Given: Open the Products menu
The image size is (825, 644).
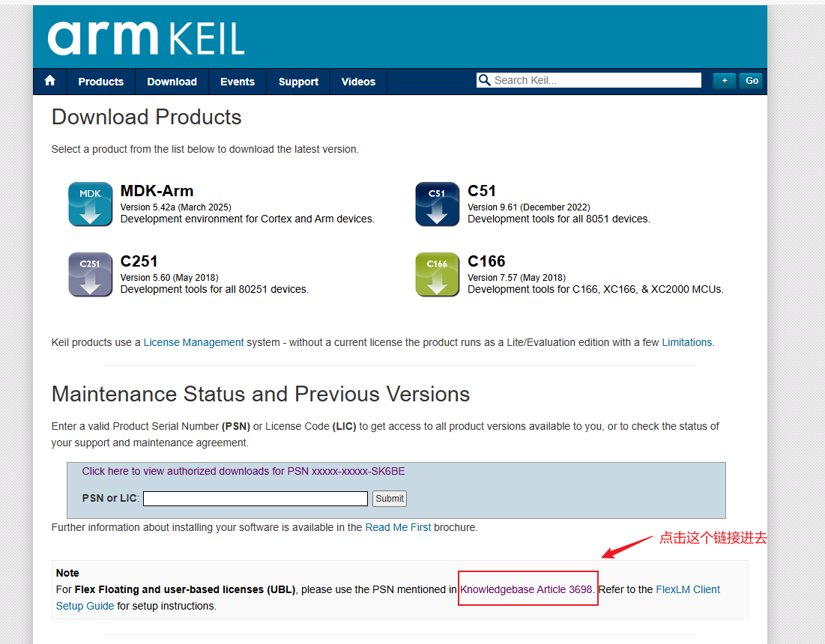Looking at the screenshot, I should [101, 82].
